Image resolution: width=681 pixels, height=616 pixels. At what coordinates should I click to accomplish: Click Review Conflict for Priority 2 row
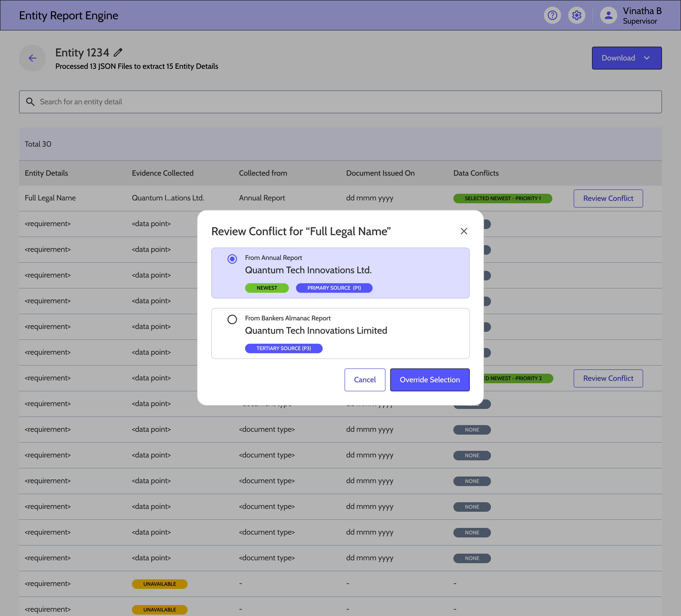608,378
